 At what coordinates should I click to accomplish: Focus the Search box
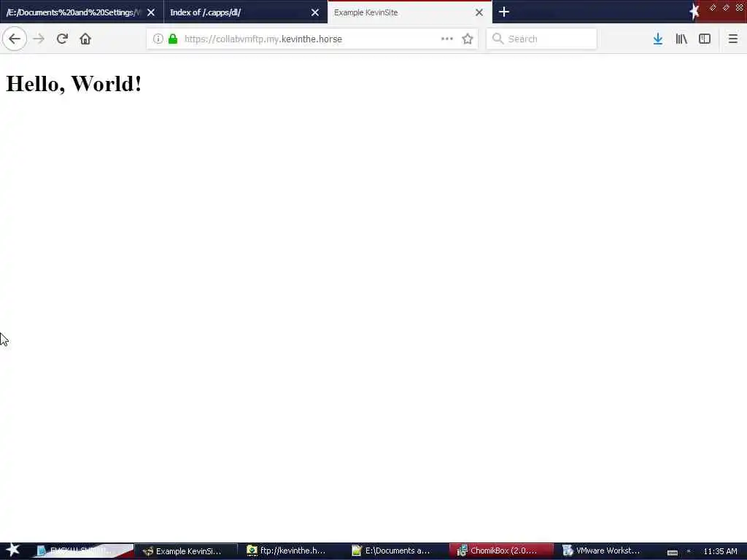[542, 39]
